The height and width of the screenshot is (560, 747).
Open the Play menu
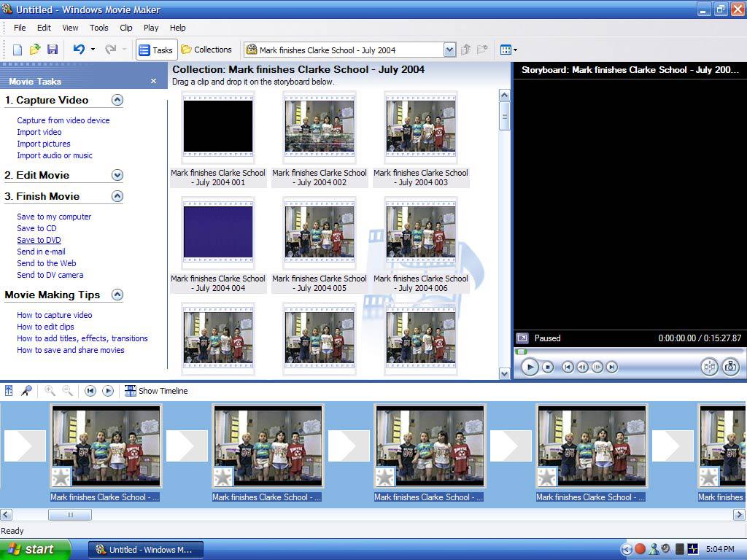(x=151, y=28)
